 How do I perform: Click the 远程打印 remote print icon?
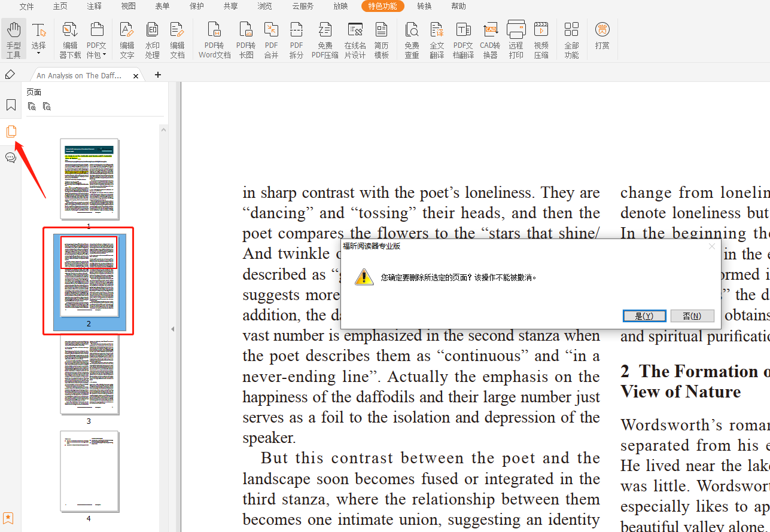point(516,39)
